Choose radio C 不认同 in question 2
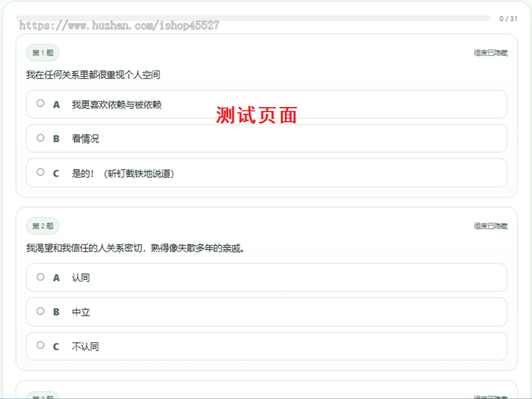Screen dimensions: 532x399 (x=40, y=345)
